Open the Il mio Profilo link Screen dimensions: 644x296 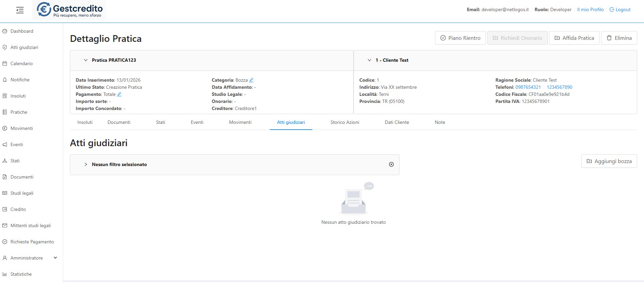tap(590, 9)
